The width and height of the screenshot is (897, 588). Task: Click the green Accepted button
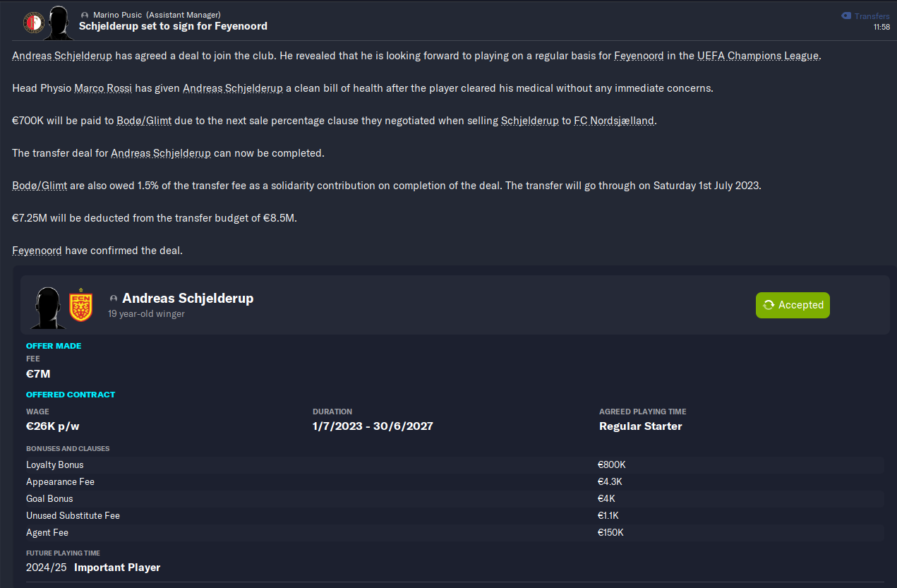click(793, 305)
